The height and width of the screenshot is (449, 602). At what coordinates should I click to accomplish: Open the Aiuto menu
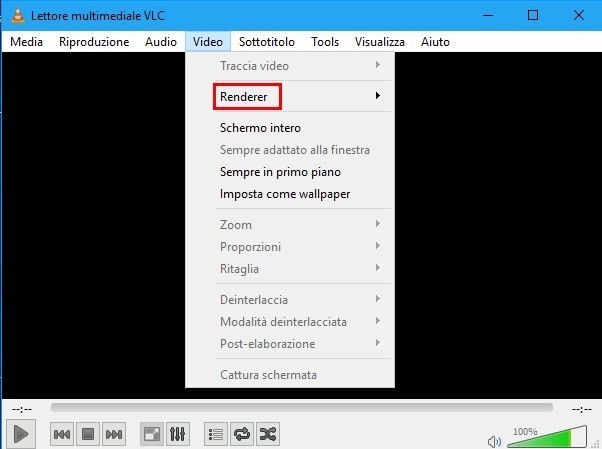tap(435, 42)
